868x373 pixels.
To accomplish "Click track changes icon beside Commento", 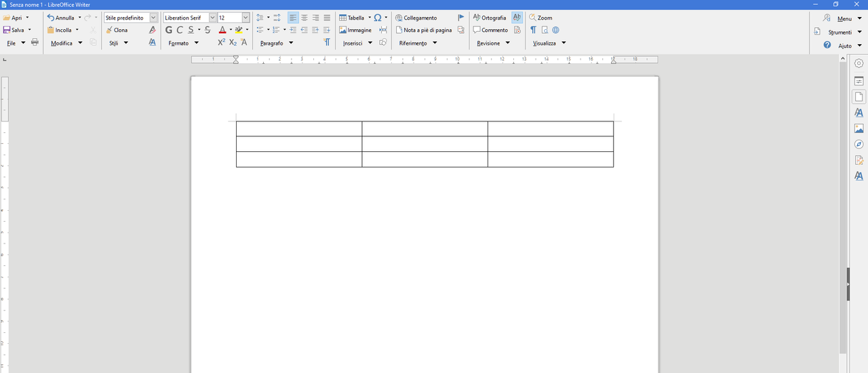I will tap(517, 30).
